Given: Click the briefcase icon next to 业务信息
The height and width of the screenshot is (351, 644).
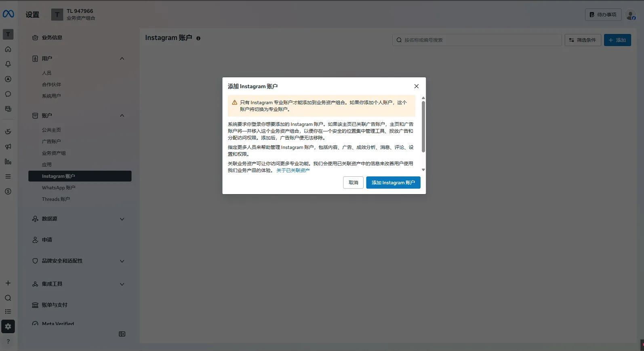Looking at the screenshot, I should point(35,38).
